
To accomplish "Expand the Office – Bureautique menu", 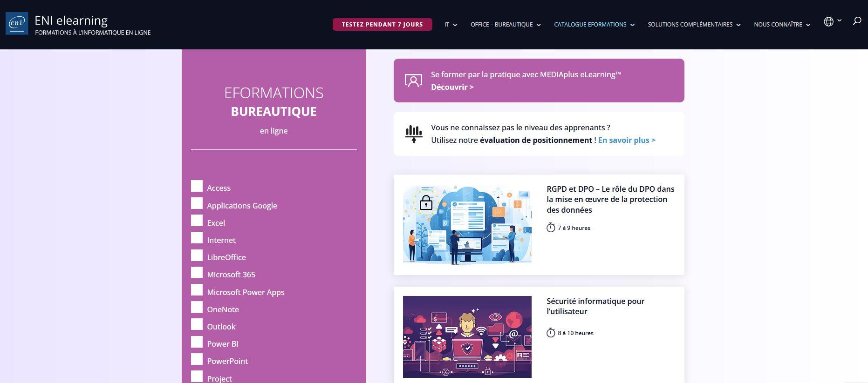I will coord(506,25).
